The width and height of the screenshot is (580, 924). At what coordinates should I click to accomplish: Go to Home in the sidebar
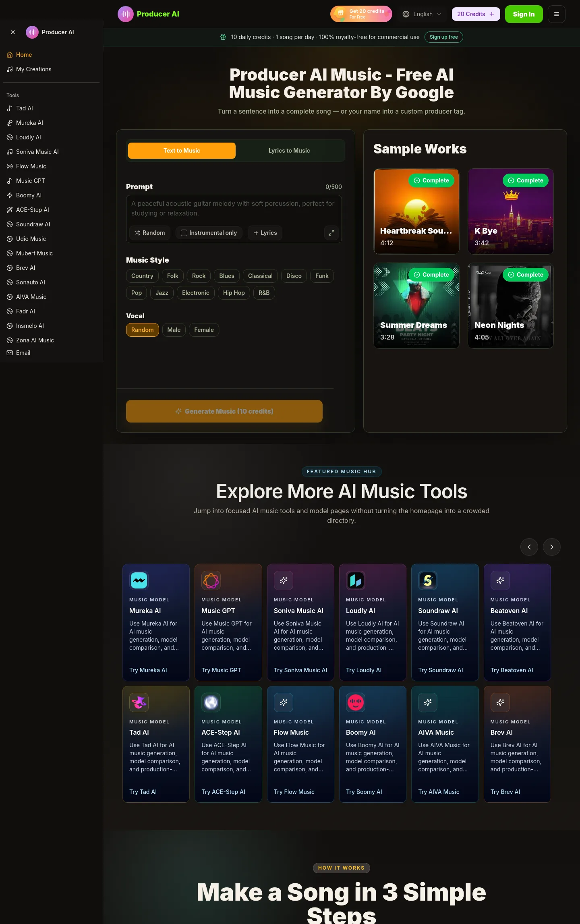click(51, 55)
